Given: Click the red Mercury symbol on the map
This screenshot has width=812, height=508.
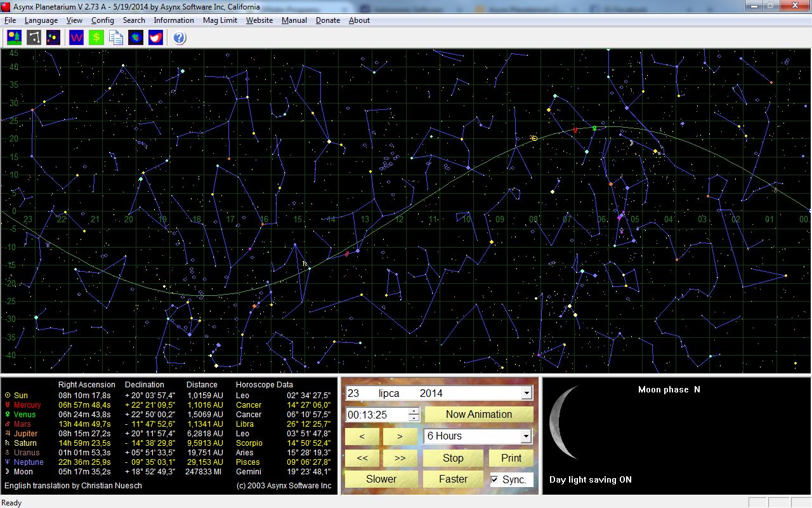Looking at the screenshot, I should point(575,130).
